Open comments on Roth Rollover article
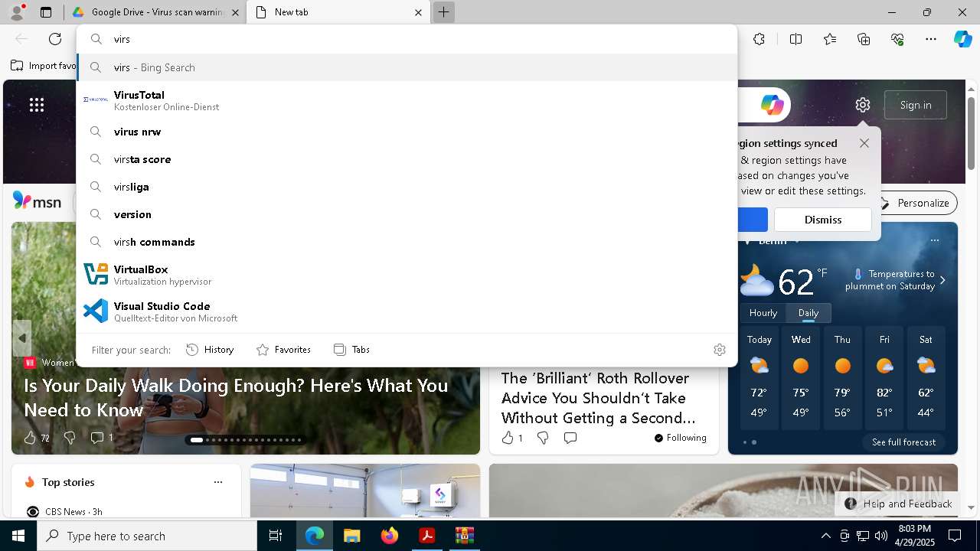Image resolution: width=980 pixels, height=551 pixels. pyautogui.click(x=570, y=438)
